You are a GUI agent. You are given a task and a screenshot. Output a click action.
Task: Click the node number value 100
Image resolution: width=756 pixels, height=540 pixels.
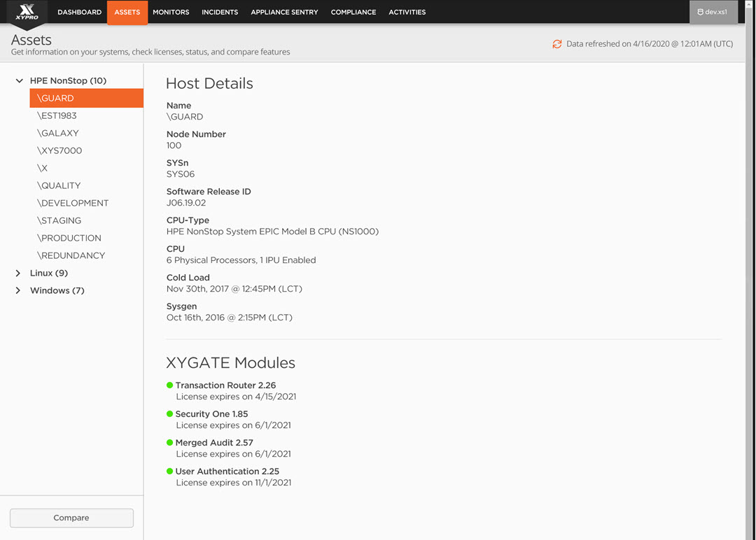(x=174, y=145)
